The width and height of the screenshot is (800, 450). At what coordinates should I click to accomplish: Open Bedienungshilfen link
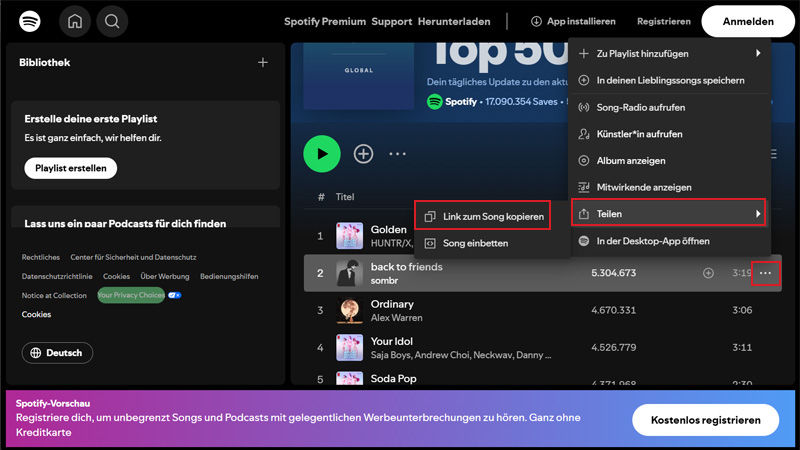[x=229, y=276]
